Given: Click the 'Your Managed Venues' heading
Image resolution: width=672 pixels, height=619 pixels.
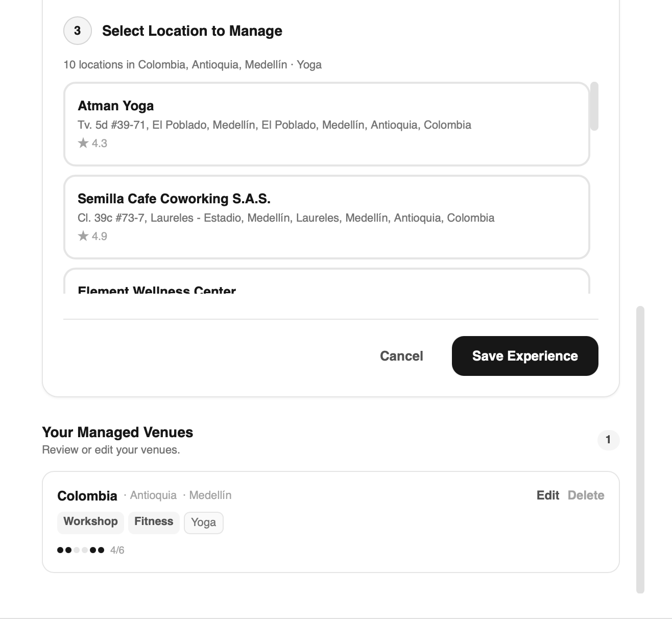Looking at the screenshot, I should point(117,432).
